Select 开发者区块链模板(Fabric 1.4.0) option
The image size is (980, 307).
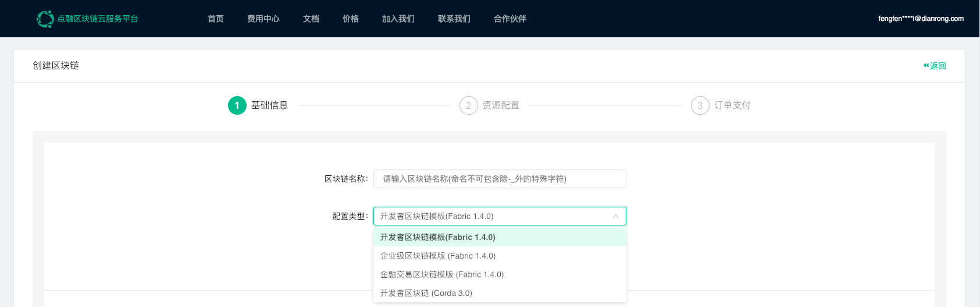tap(500, 237)
